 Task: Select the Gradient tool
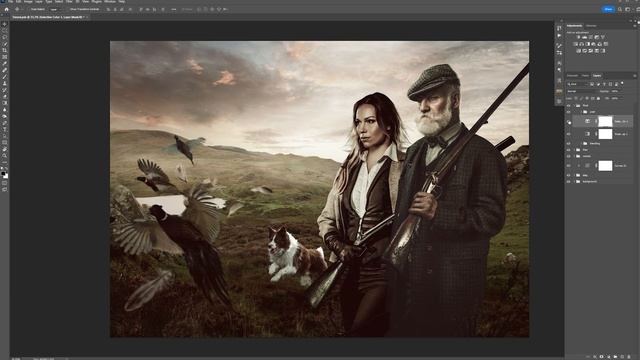coord(4,103)
